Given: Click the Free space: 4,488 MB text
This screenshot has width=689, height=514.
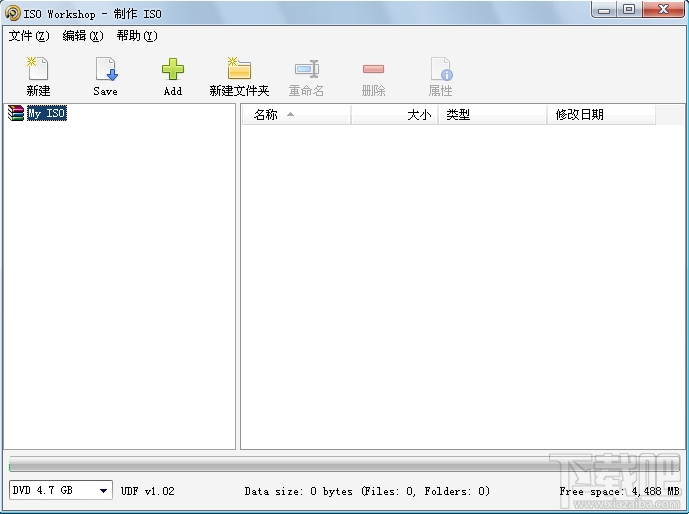Looking at the screenshot, I should point(620,491).
